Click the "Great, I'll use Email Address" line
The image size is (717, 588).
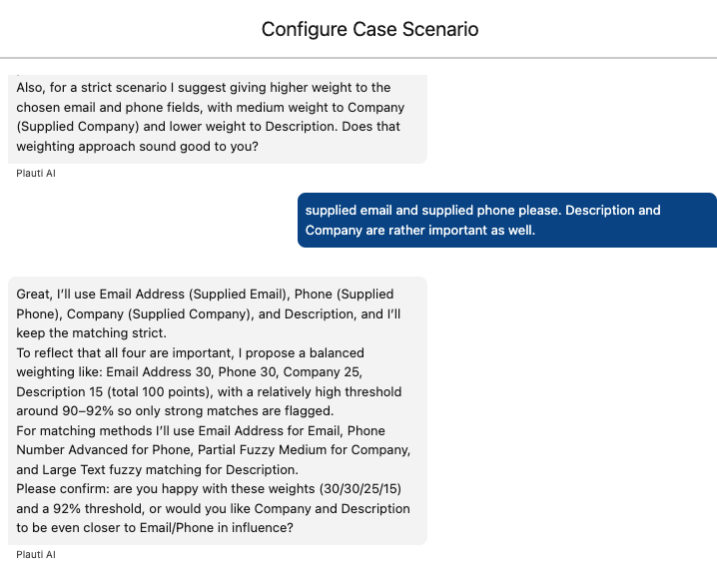[205, 294]
